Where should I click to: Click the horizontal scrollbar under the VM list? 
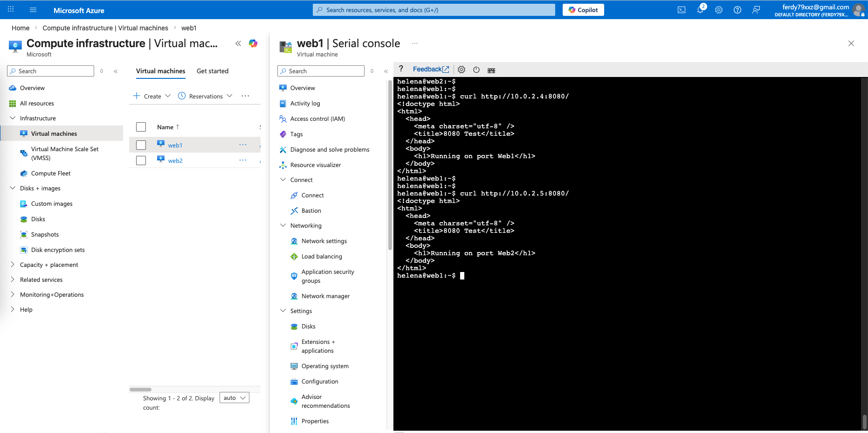pyautogui.click(x=141, y=389)
